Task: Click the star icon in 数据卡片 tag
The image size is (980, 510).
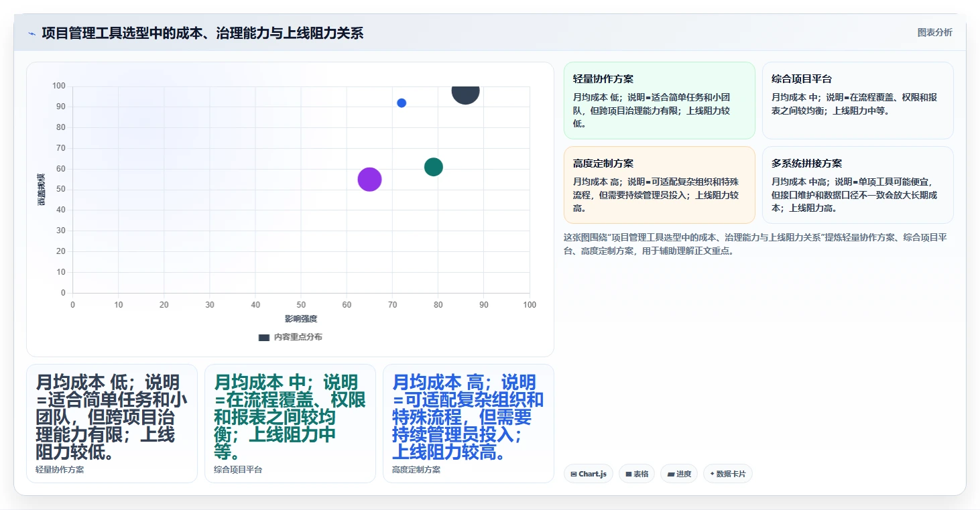Action: click(712, 474)
